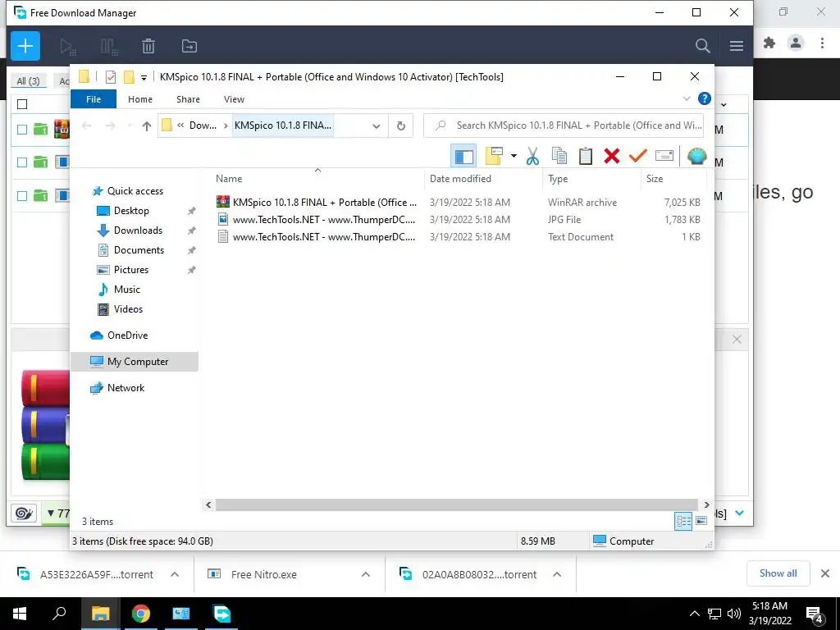Expand the blue chevron at Free Download Manager bottom
The height and width of the screenshot is (630, 840).
pos(739,514)
